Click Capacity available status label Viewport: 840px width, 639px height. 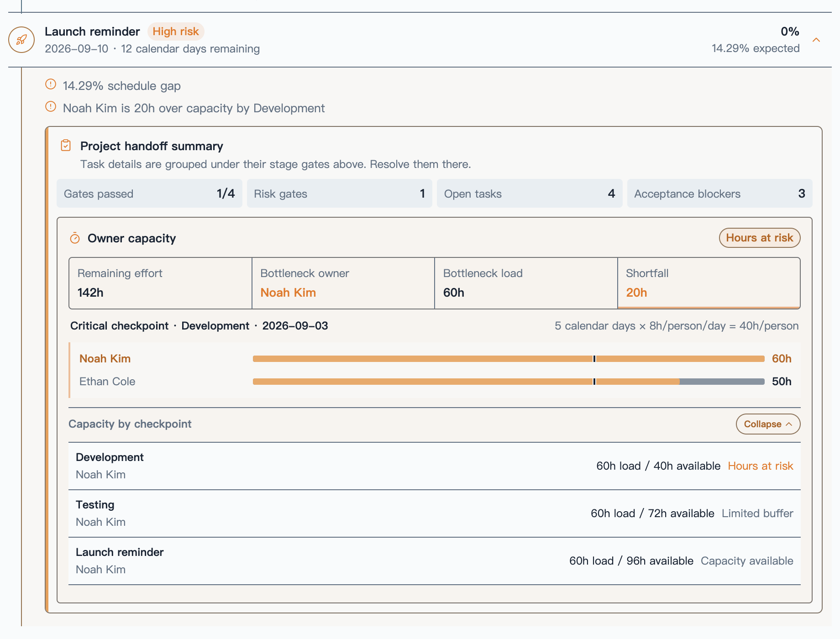tap(747, 561)
